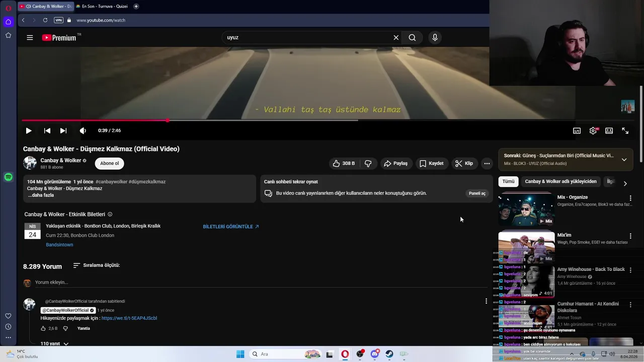Open Opera sidebar bookmarks star

coord(8,35)
